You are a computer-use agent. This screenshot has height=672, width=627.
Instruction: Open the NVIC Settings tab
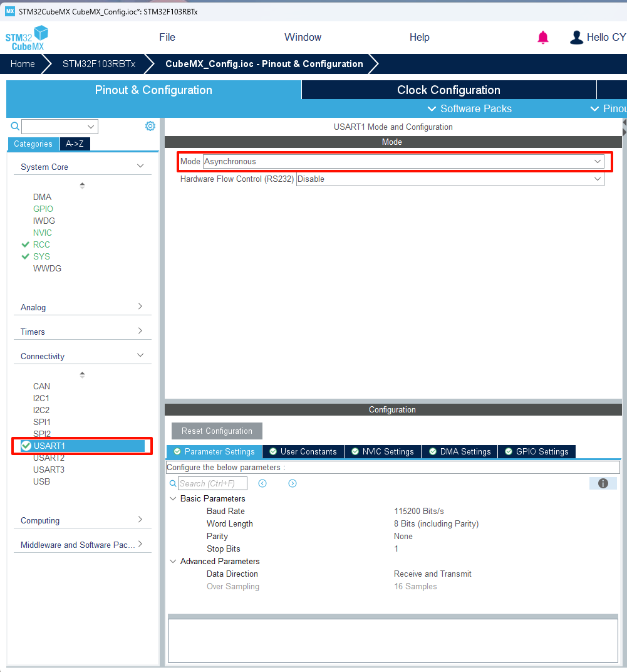[x=383, y=451]
